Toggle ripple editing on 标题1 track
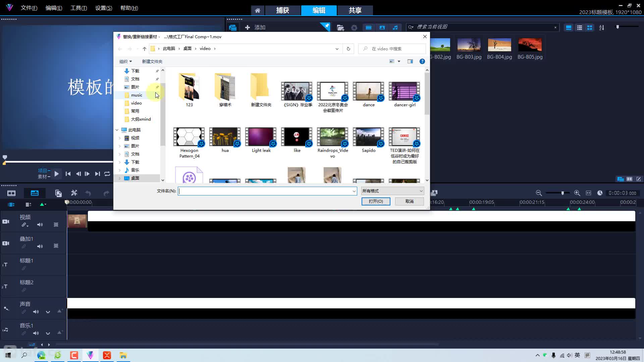This screenshot has width=644, height=362. pos(24,268)
